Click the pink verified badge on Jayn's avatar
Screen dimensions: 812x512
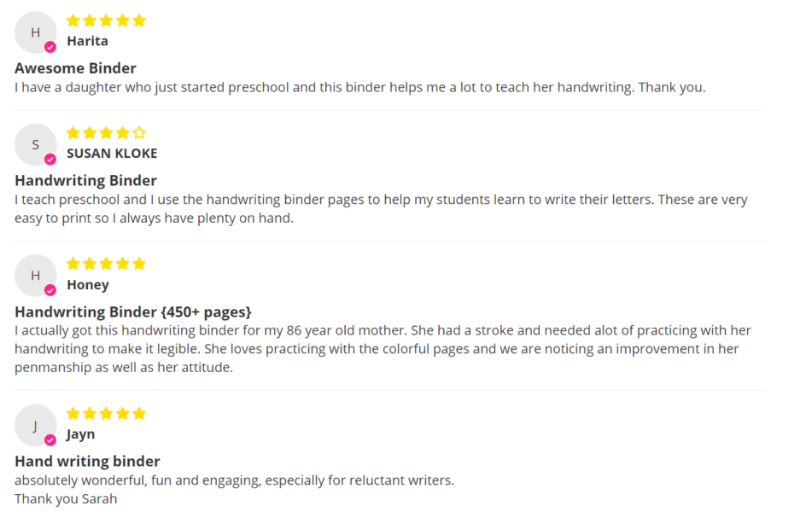pos(50,440)
